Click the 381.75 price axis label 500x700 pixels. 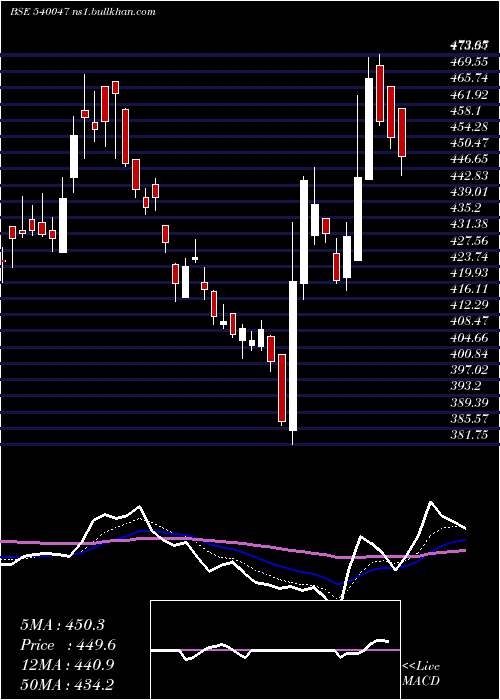coord(469,434)
